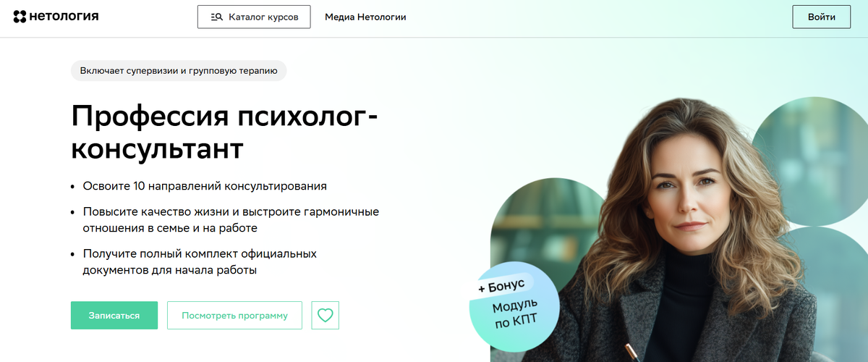Select the supervision and group therapy tag

(179, 70)
